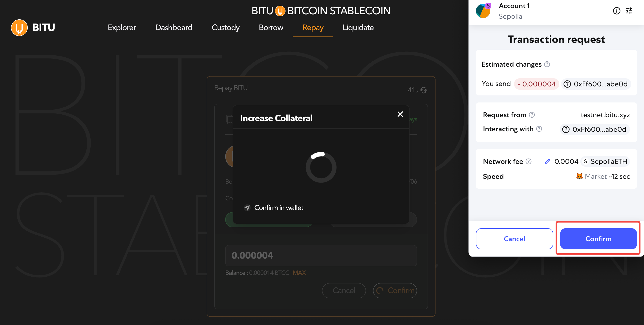
Task: Click the Account 1 avatar
Action: point(483,11)
